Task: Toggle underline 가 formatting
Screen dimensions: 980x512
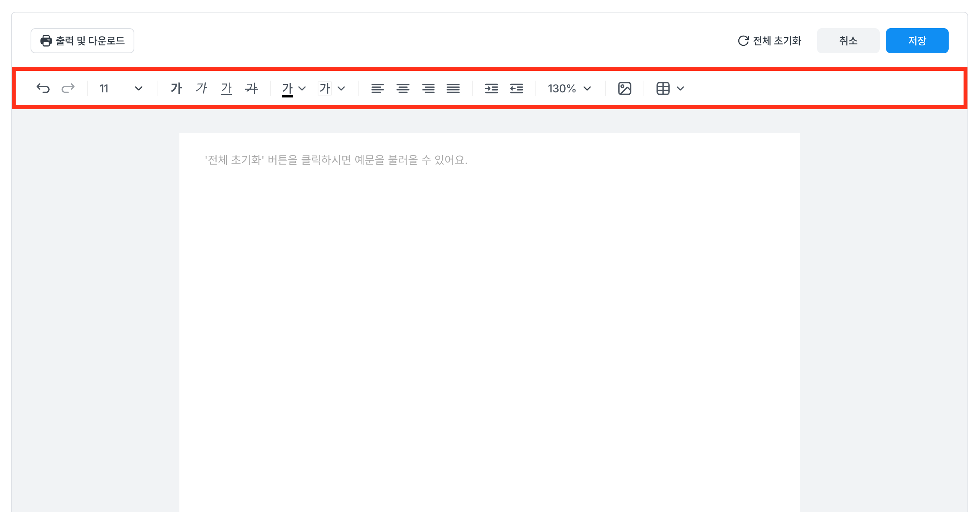Action: [x=226, y=88]
